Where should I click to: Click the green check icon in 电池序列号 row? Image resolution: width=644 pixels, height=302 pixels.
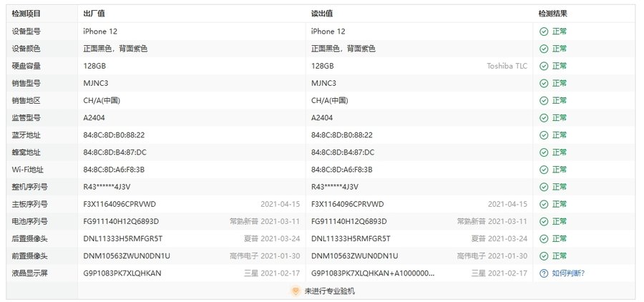click(544, 221)
